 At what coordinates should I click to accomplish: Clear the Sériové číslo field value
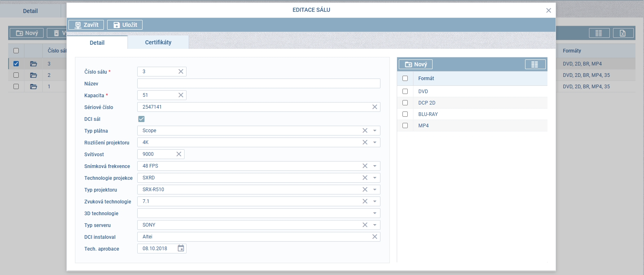coord(374,107)
